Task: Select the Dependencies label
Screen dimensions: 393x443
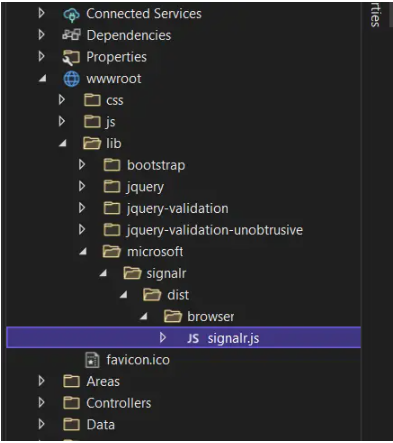Action: coord(129,35)
